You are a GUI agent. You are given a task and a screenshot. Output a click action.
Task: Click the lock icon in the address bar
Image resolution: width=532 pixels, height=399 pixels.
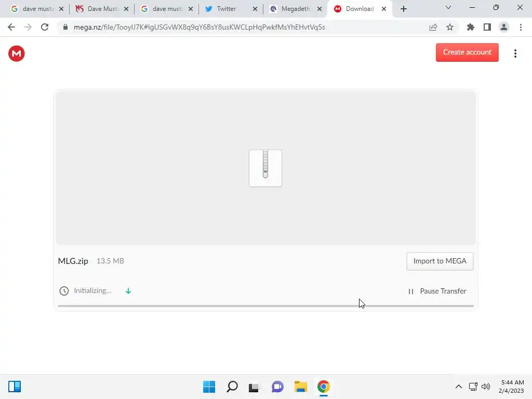(x=65, y=27)
